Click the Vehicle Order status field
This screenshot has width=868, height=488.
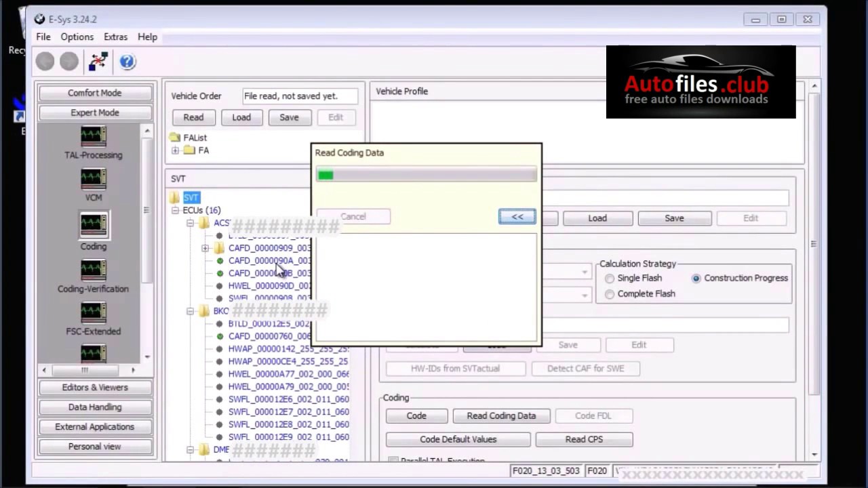pos(300,96)
